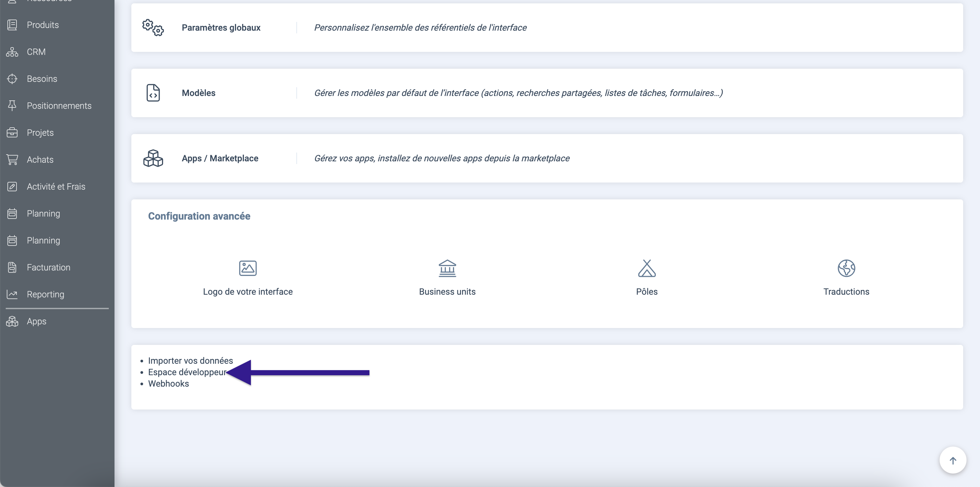The image size is (980, 487).
Task: Open Activité et Frais sidebar entry
Action: (x=56, y=187)
